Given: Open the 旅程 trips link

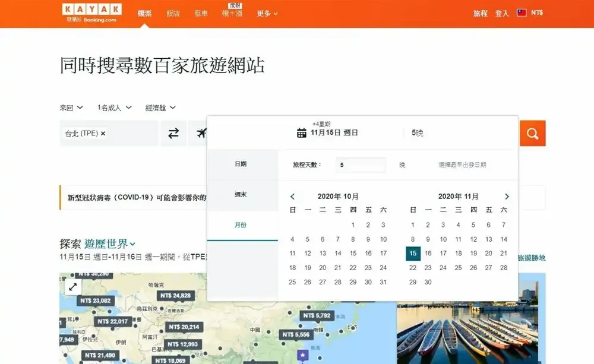Looking at the screenshot, I should [480, 13].
